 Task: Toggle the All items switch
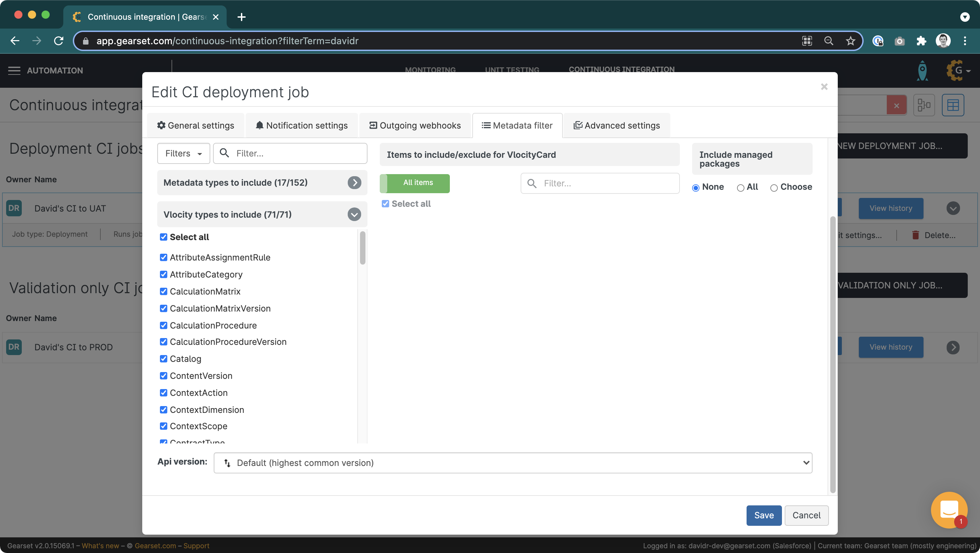[x=415, y=183]
